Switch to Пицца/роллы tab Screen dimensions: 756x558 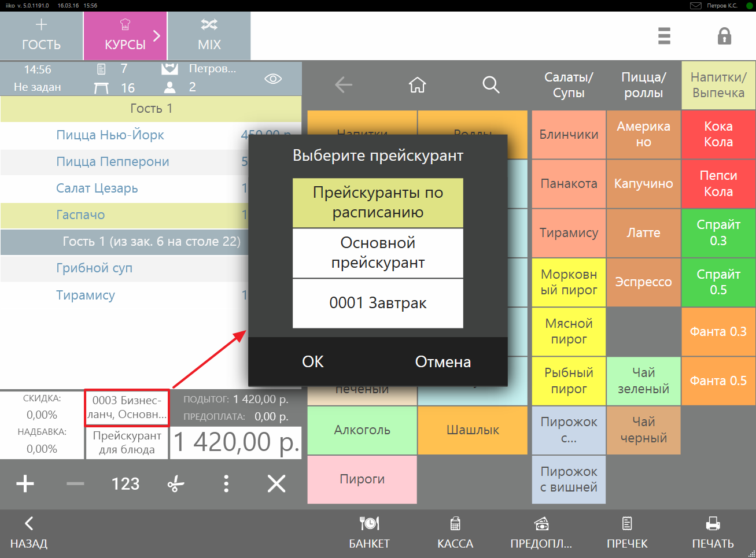(x=643, y=85)
